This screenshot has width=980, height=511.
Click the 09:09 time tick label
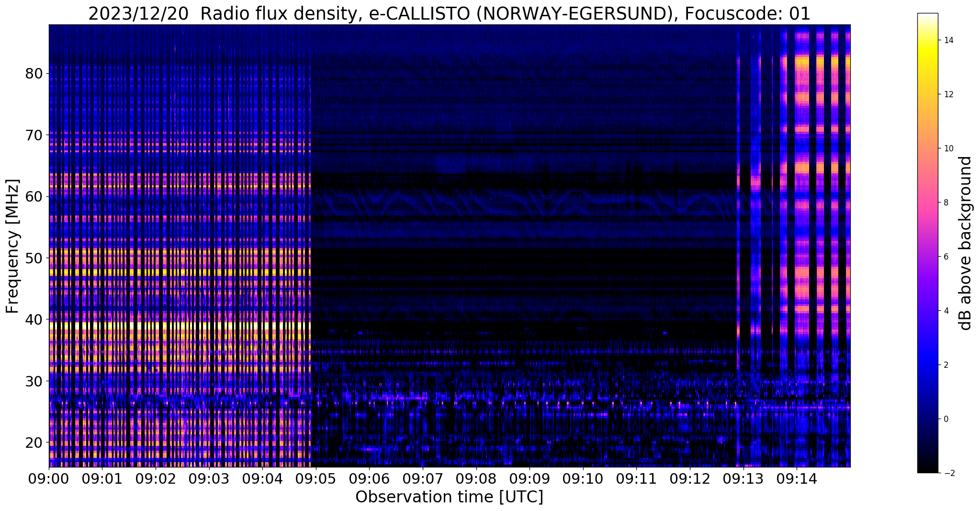point(529,478)
